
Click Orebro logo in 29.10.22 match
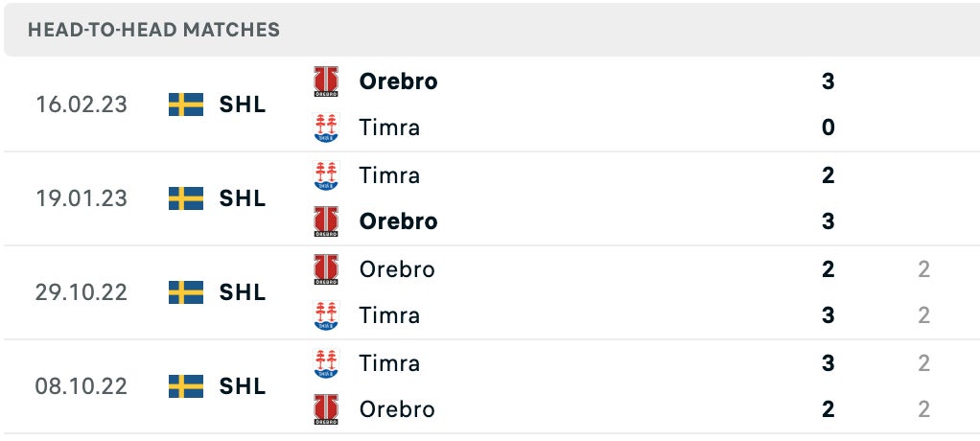(x=326, y=269)
